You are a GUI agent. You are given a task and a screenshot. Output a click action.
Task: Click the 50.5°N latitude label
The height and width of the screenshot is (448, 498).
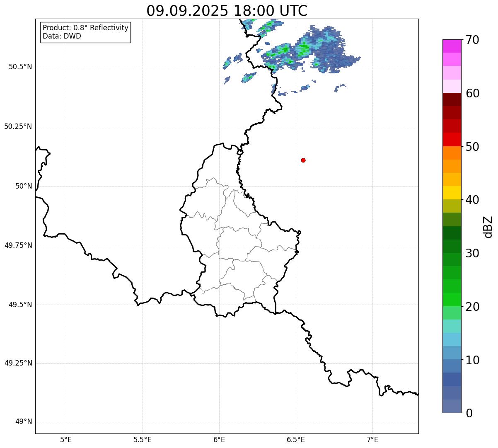tap(20, 67)
